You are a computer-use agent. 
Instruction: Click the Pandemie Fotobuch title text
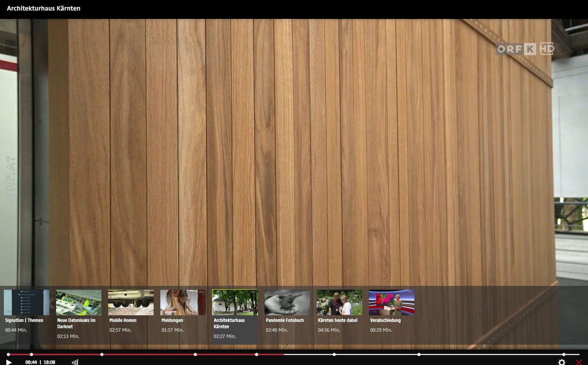(x=285, y=320)
